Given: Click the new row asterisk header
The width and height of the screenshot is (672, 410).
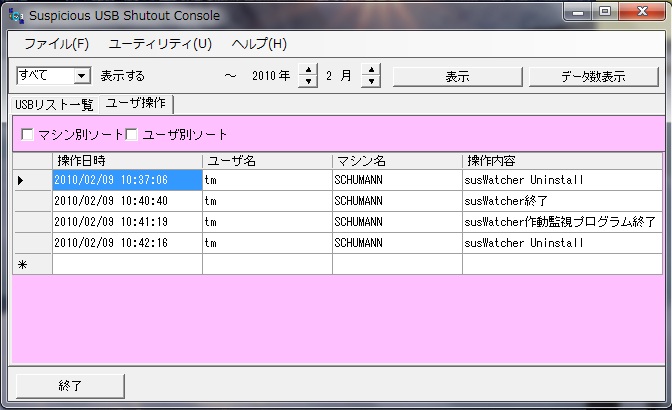Looking at the screenshot, I should 33,264.
